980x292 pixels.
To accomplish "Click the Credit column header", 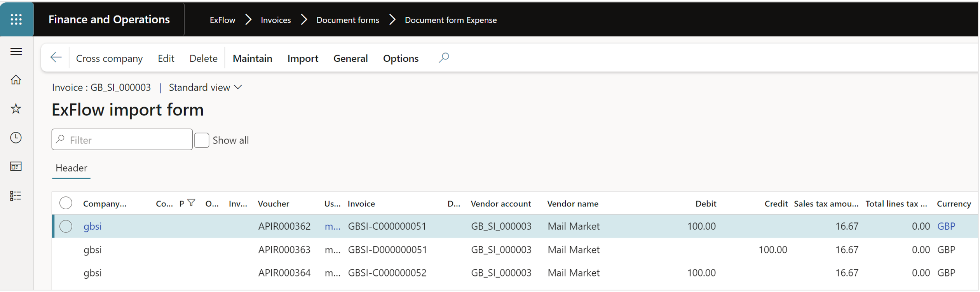I will [x=776, y=204].
